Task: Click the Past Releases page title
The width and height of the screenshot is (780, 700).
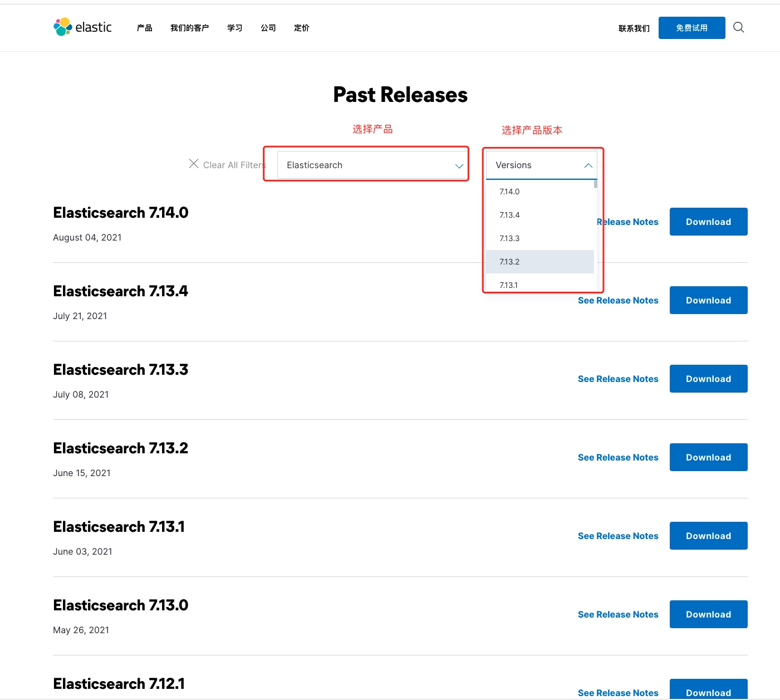Action: click(x=400, y=95)
